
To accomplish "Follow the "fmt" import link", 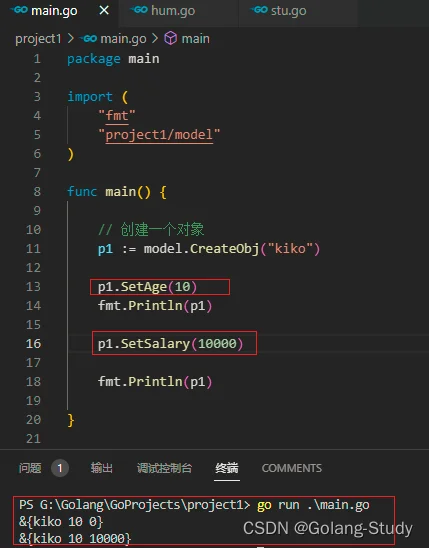I will 117,115.
